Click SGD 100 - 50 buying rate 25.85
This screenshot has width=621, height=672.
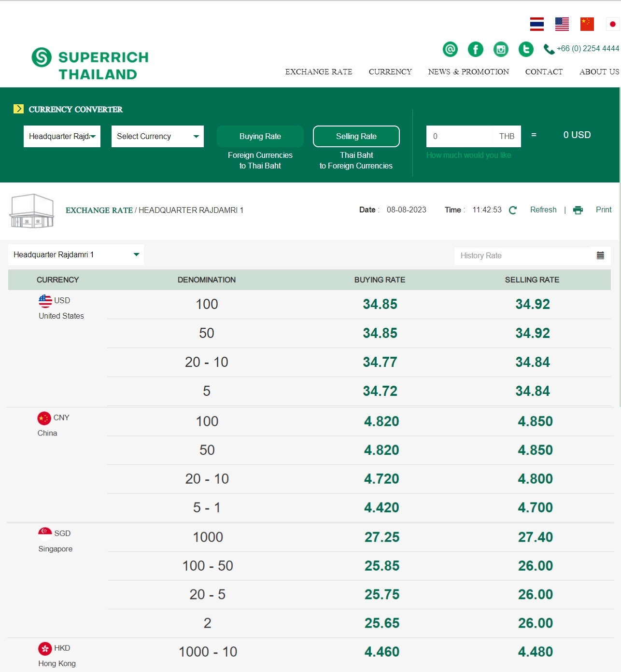point(382,566)
